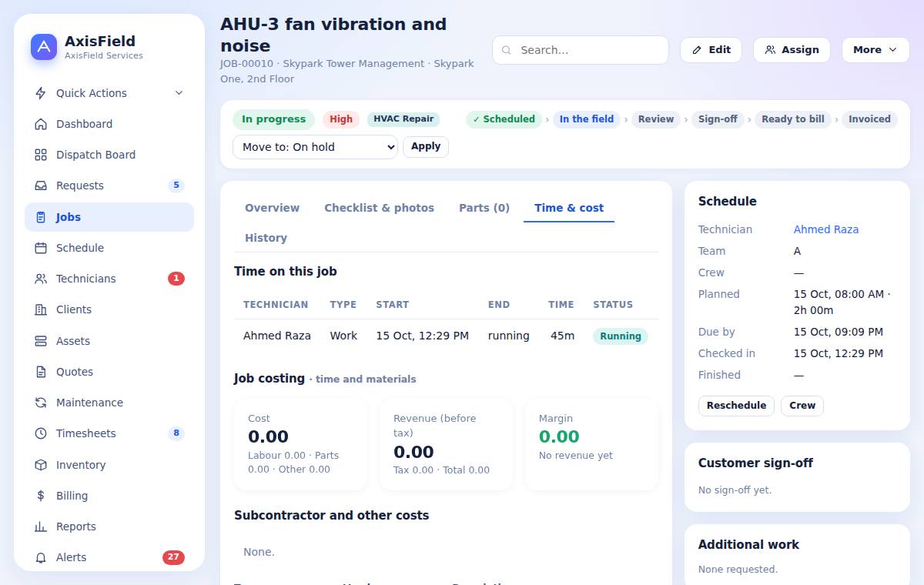
Task: Click the Maintenance refresh icon
Action: (x=41, y=403)
